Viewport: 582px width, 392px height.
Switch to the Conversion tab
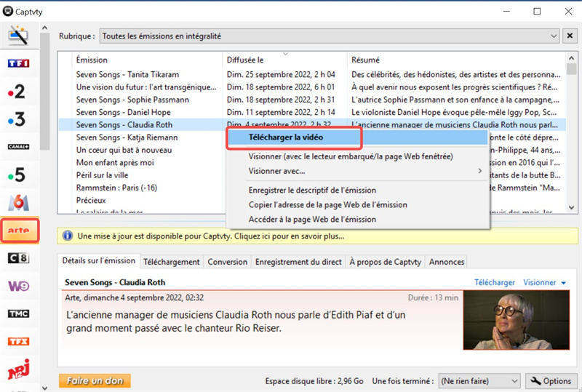tap(227, 262)
